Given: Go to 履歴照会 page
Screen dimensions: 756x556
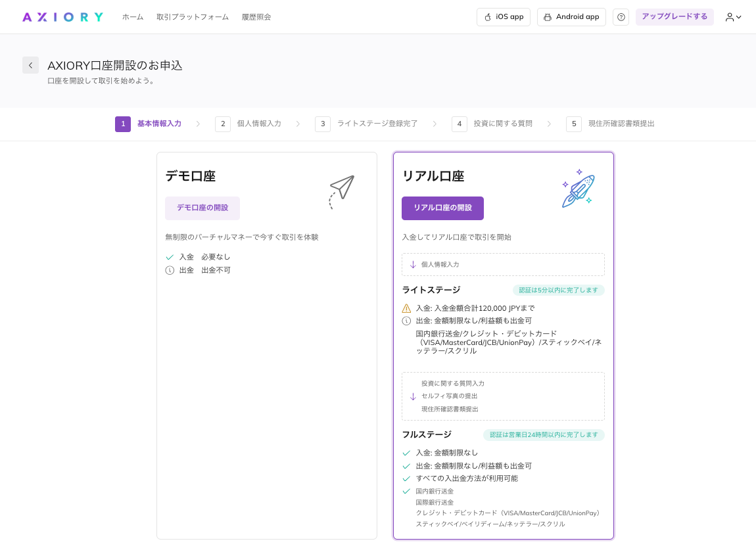Looking at the screenshot, I should coord(256,17).
